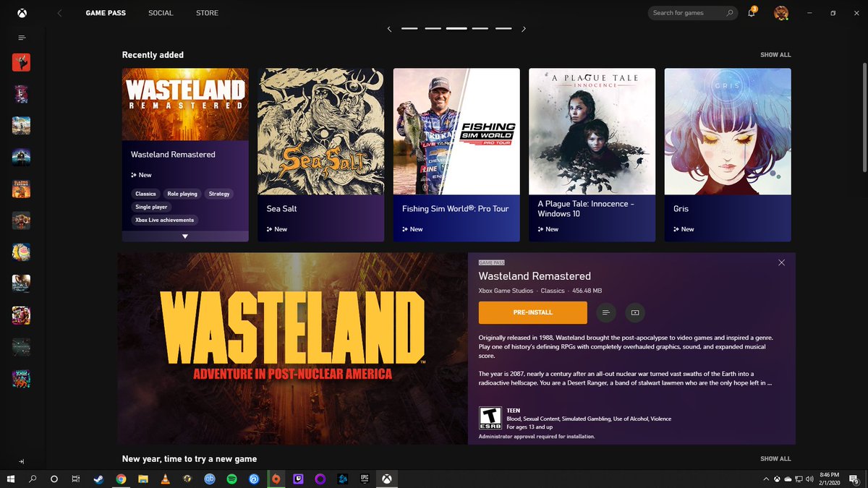Show all Recently added games

pos(775,55)
